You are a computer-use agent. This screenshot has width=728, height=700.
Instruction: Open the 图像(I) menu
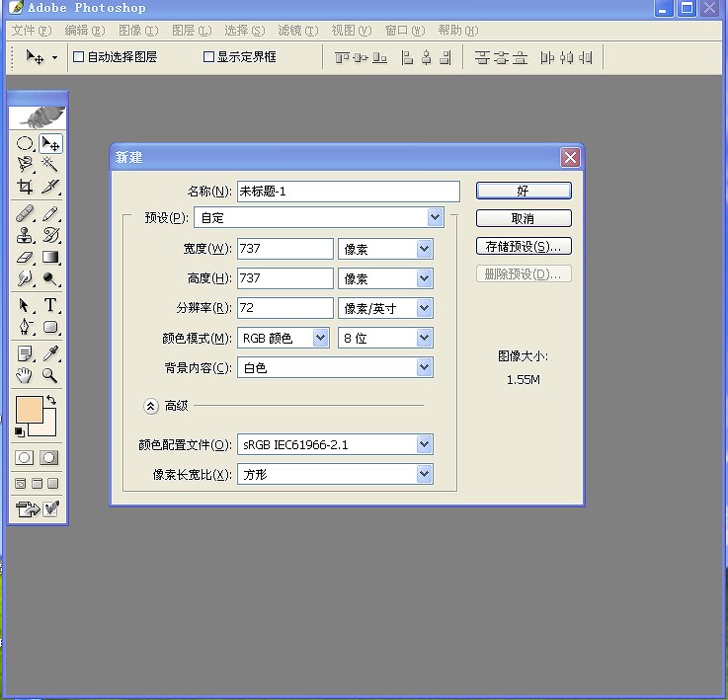point(138,31)
